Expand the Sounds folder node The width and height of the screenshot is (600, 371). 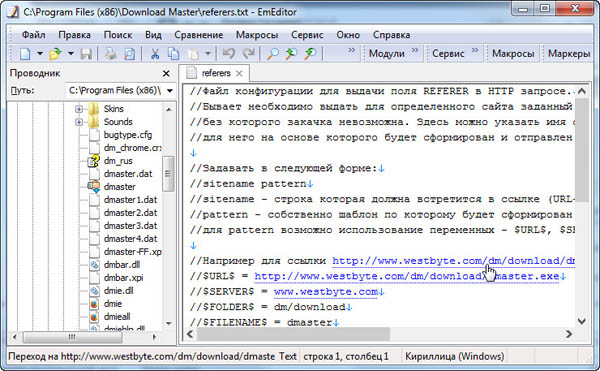point(79,122)
